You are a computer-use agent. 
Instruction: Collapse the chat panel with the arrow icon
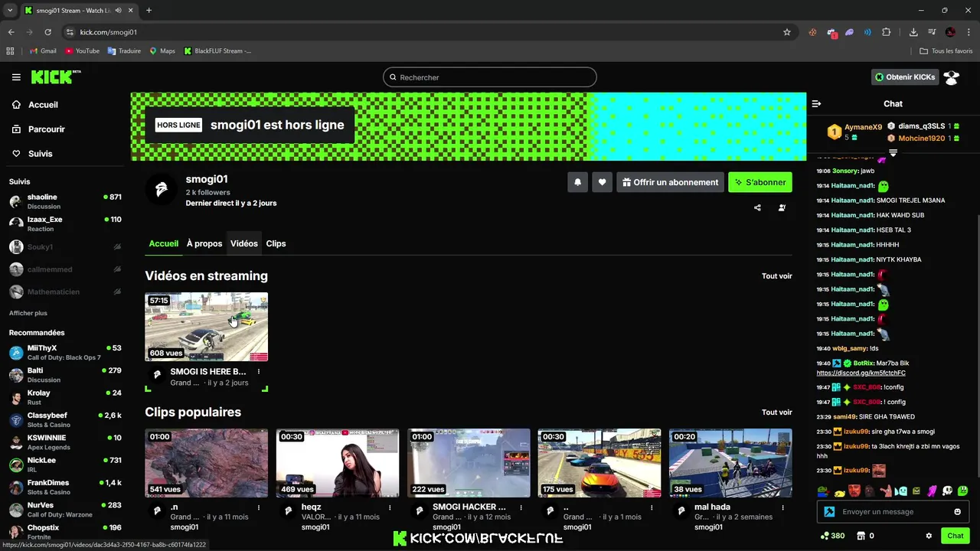tap(816, 103)
